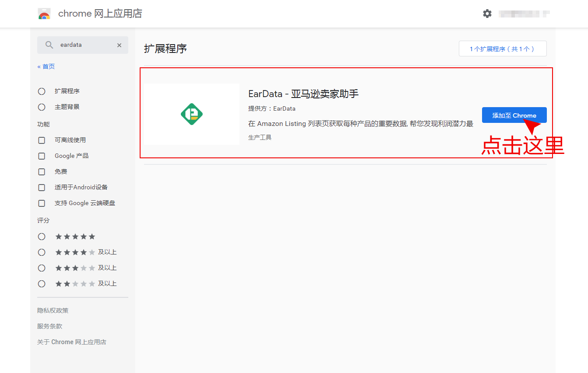Check the Google 产品 checkbox
588x373 pixels.
point(42,156)
